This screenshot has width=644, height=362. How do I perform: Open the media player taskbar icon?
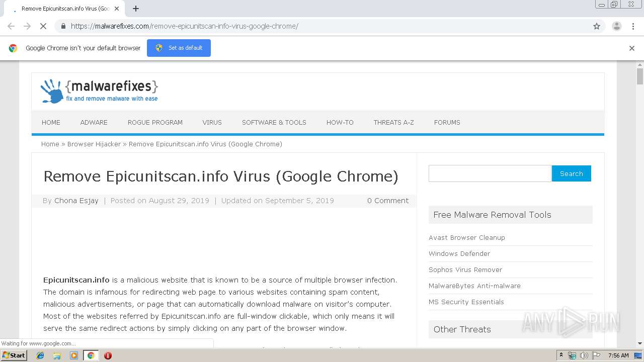pyautogui.click(x=74, y=355)
